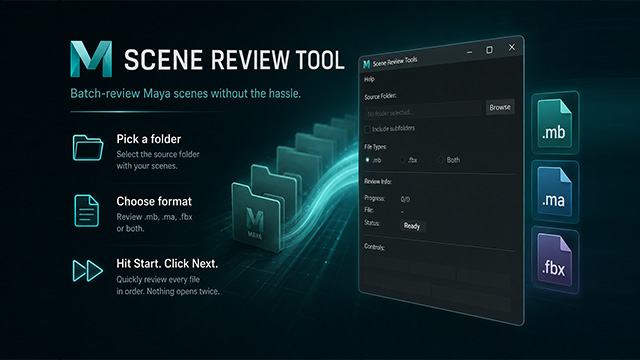The image size is (640, 360).
Task: Click the Choose format document icon
Action: coord(87,211)
